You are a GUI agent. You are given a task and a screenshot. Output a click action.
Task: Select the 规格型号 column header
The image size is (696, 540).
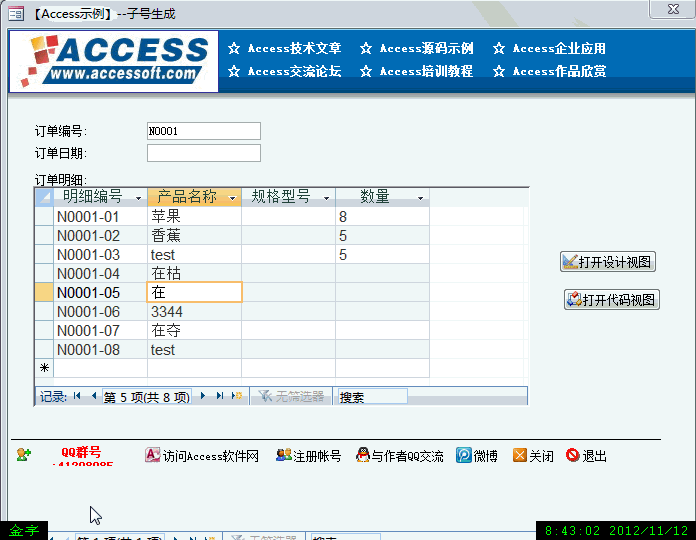[x=289, y=197]
